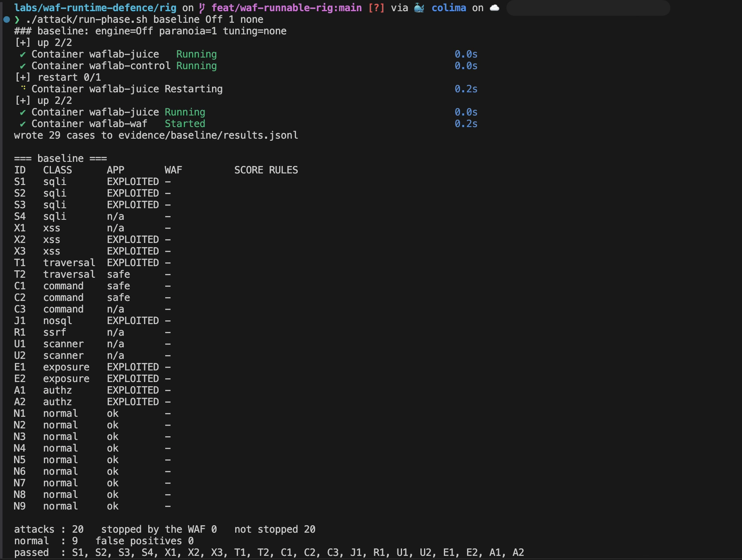Click the checkmark beside waflab-waf Started
Image resolution: width=742 pixels, height=560 pixels.
(23, 124)
